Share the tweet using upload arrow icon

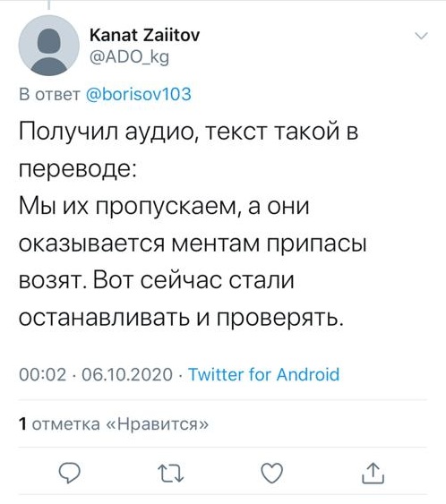373,474
